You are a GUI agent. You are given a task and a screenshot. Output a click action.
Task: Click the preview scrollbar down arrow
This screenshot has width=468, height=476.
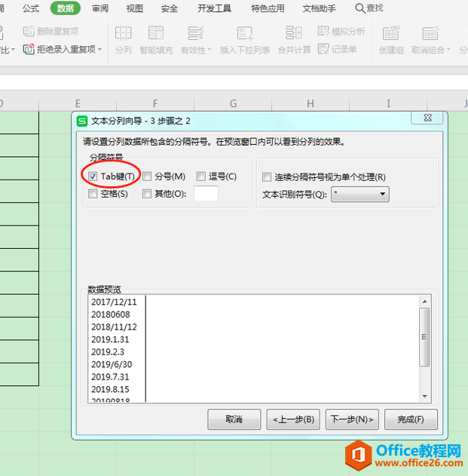click(x=424, y=396)
